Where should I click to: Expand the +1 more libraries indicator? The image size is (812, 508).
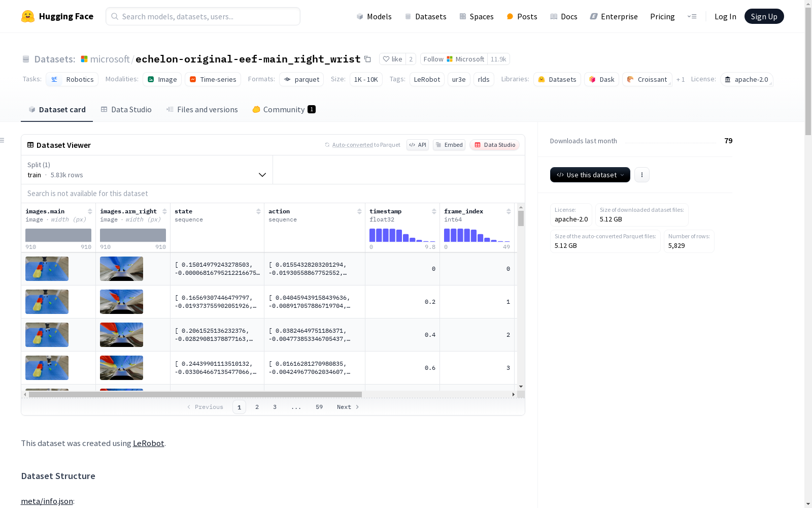click(681, 80)
